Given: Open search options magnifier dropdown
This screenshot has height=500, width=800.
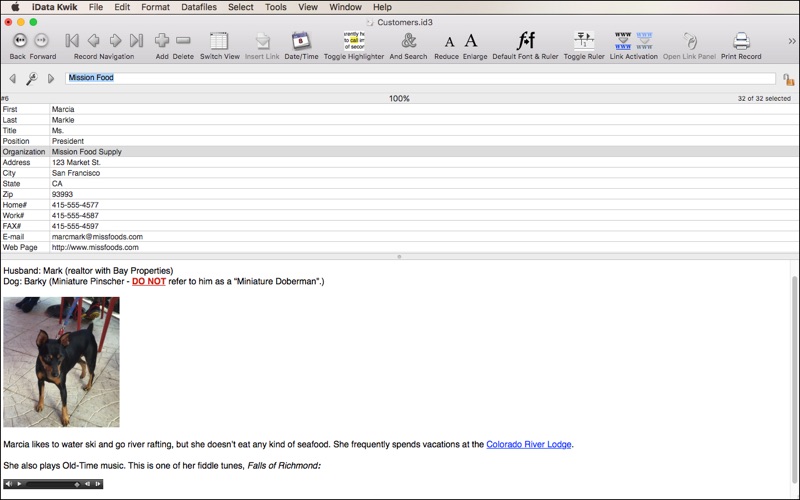Looking at the screenshot, I should point(32,79).
